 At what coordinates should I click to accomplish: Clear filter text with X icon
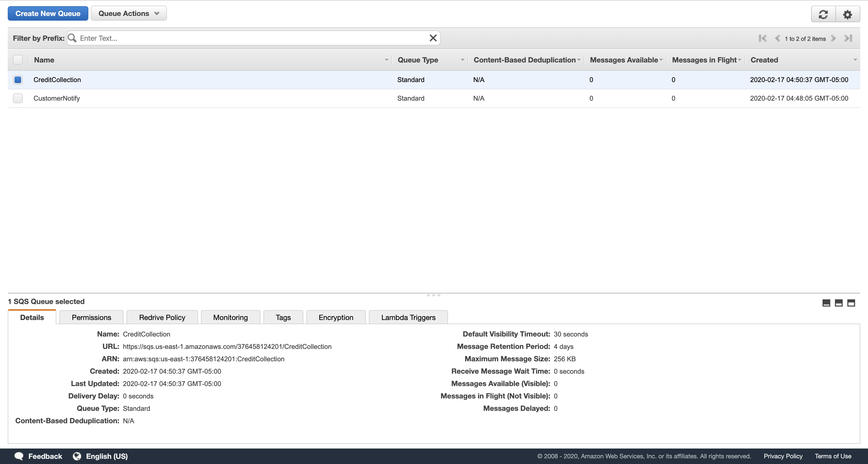433,38
